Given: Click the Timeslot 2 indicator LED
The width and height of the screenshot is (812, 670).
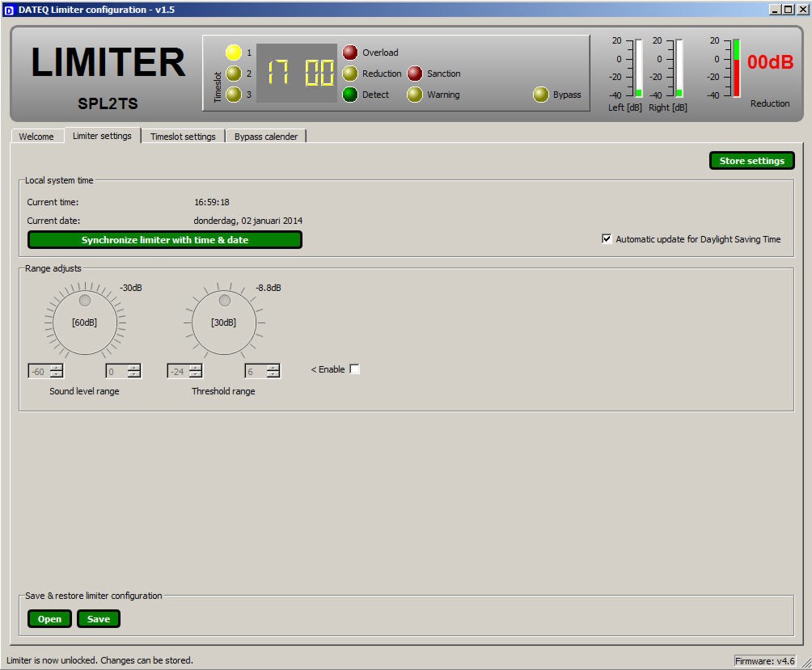Looking at the screenshot, I should [x=234, y=74].
